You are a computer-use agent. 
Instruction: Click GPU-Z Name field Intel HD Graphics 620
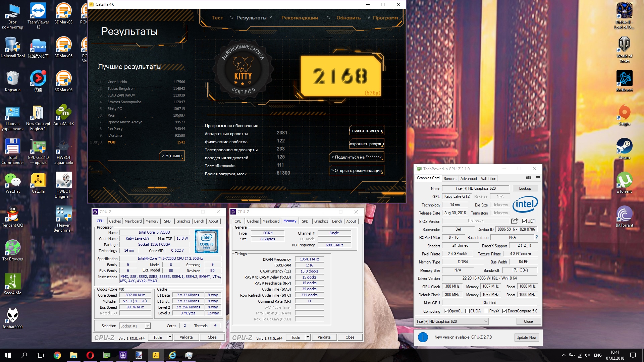tap(475, 188)
